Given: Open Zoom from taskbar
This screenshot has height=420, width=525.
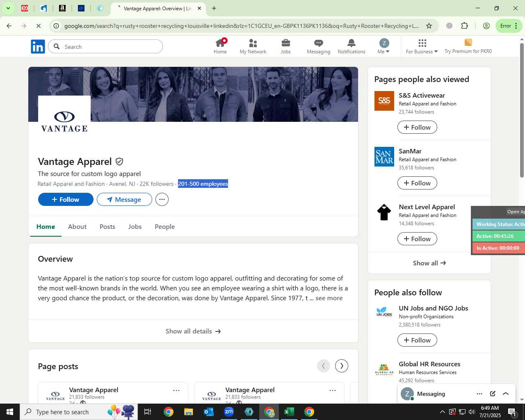Looking at the screenshot, I should click(x=229, y=412).
